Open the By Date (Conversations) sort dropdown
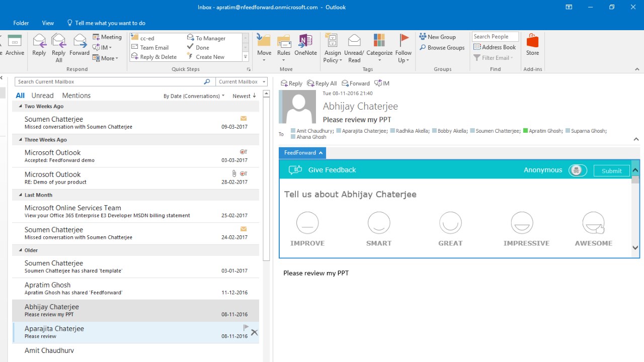 tap(194, 96)
